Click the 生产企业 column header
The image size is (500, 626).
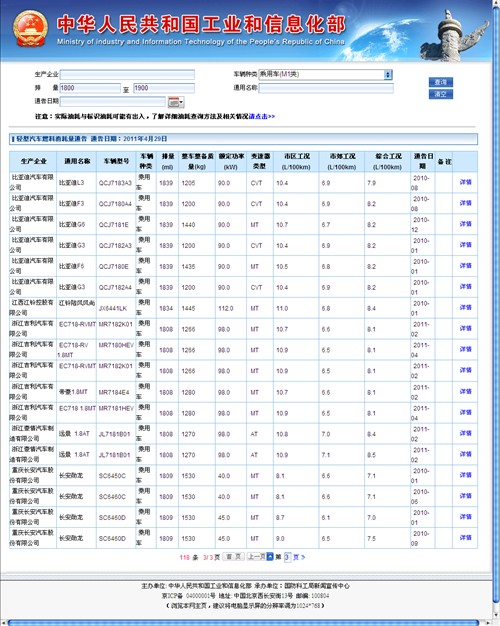[33, 161]
